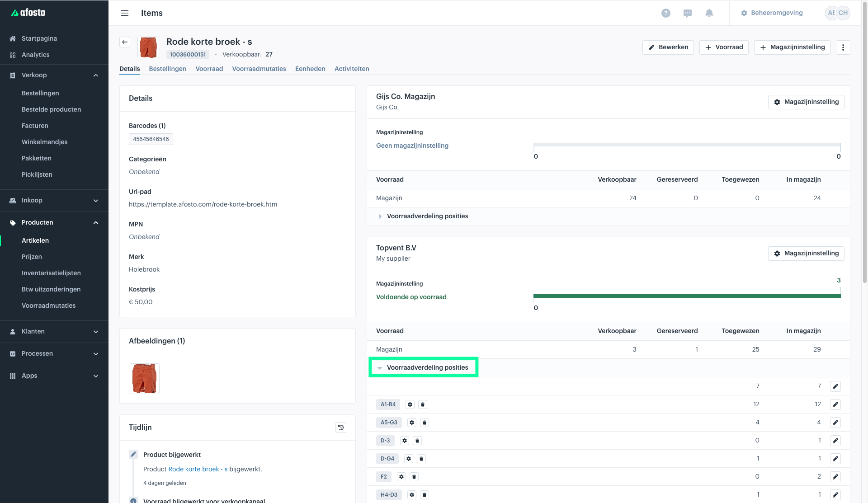Expand the Apps sidebar section
This screenshot has height=503, width=868.
click(x=54, y=376)
